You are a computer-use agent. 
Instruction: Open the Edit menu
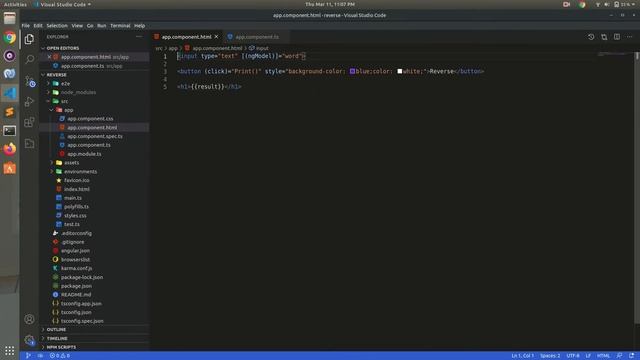[38, 26]
